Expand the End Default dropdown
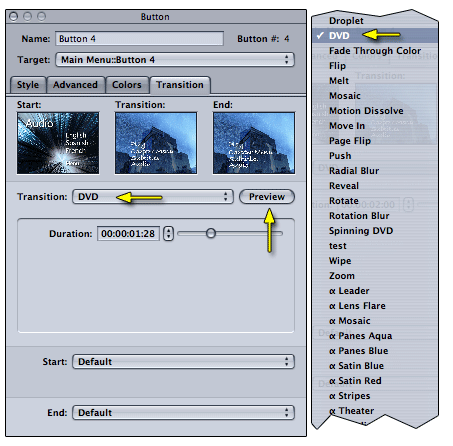453x446 pixels. click(x=183, y=413)
